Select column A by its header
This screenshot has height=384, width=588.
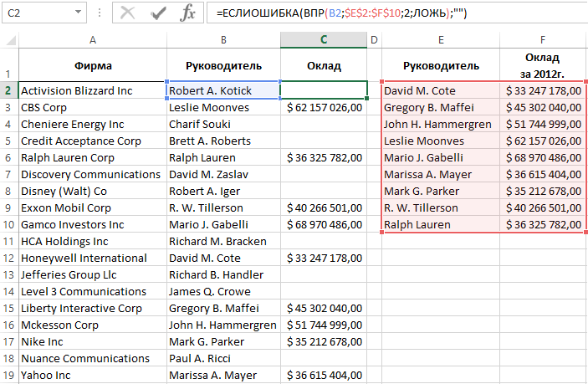point(91,40)
